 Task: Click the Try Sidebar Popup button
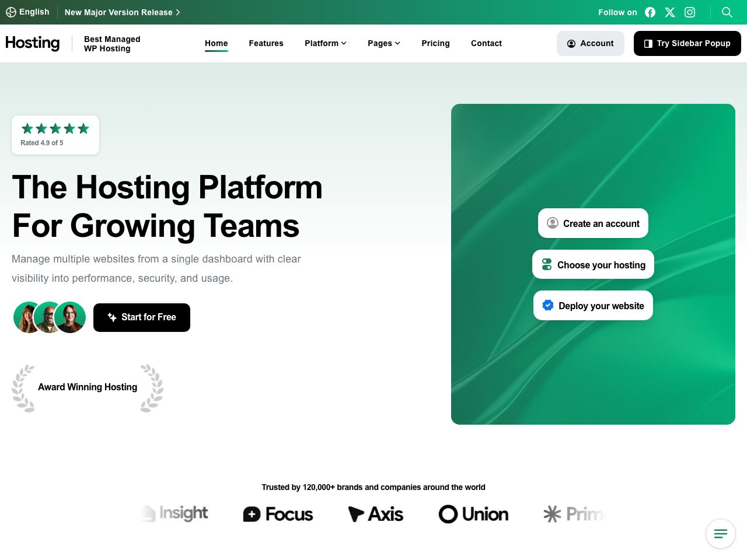click(x=687, y=43)
